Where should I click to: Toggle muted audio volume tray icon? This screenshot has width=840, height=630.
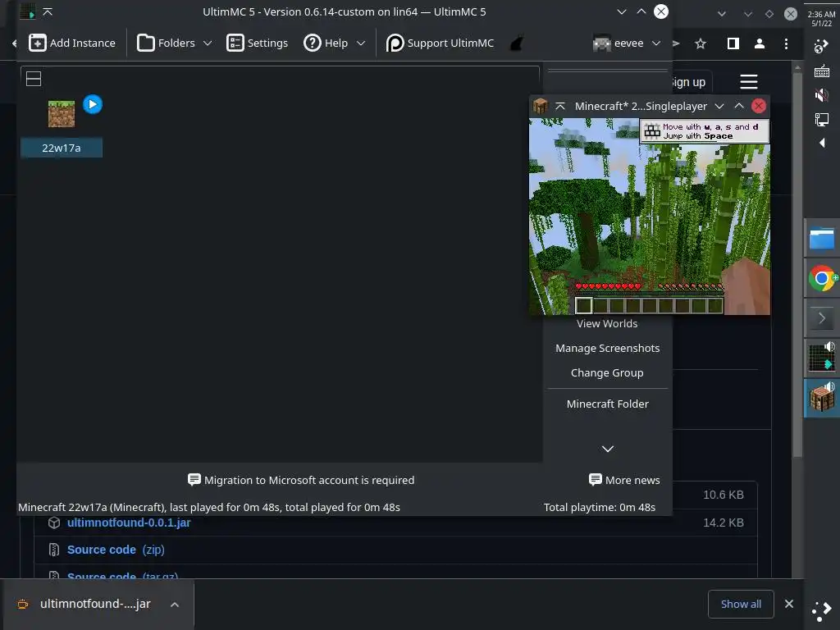(821, 95)
